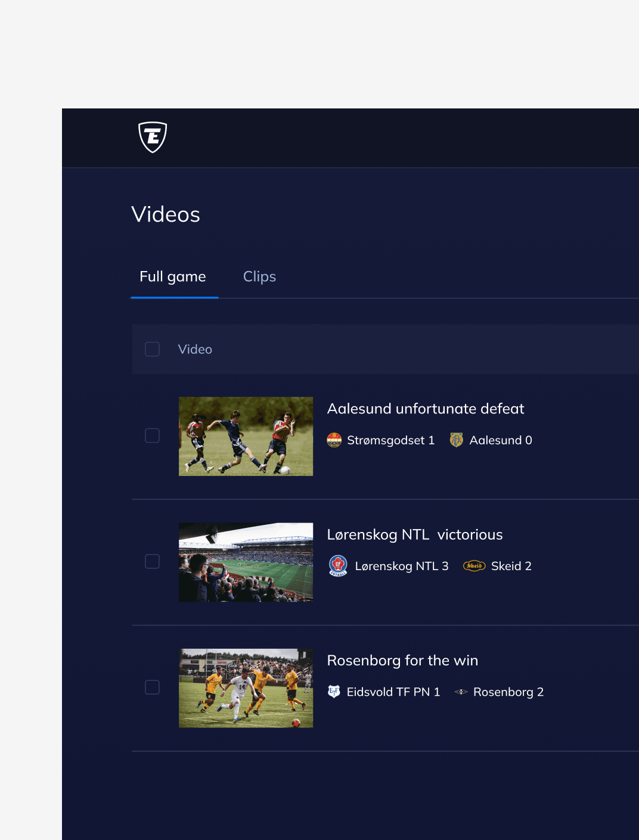Viewport: 639px width, 840px height.
Task: Click the 'Lørenskog NTL 3' score text
Action: tap(402, 566)
